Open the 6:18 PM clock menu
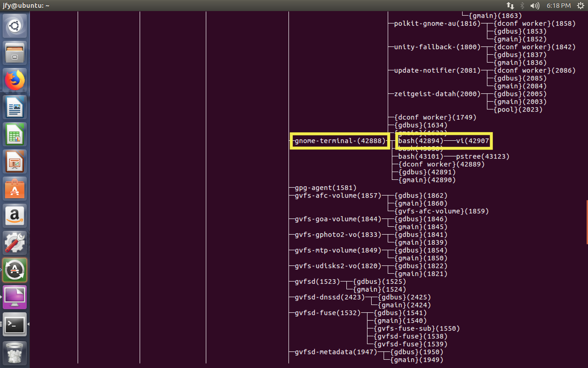Screen dimensions: 588x368 pyautogui.click(x=559, y=5)
